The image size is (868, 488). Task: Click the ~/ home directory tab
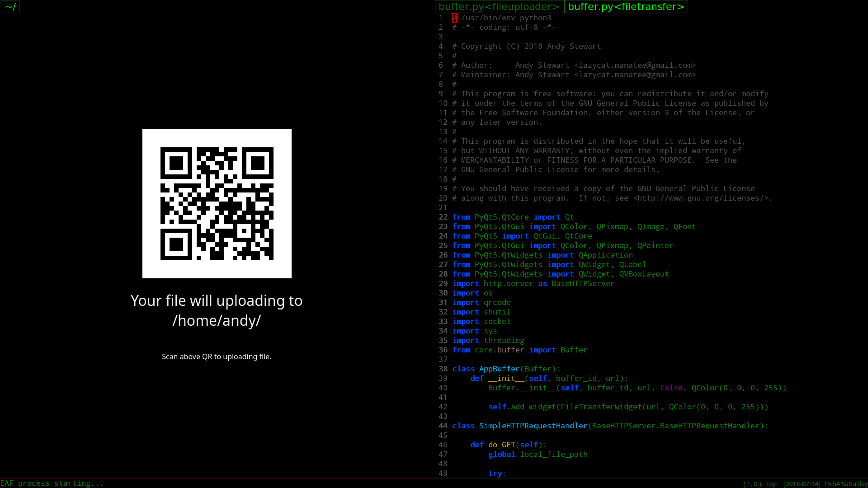[x=10, y=7]
